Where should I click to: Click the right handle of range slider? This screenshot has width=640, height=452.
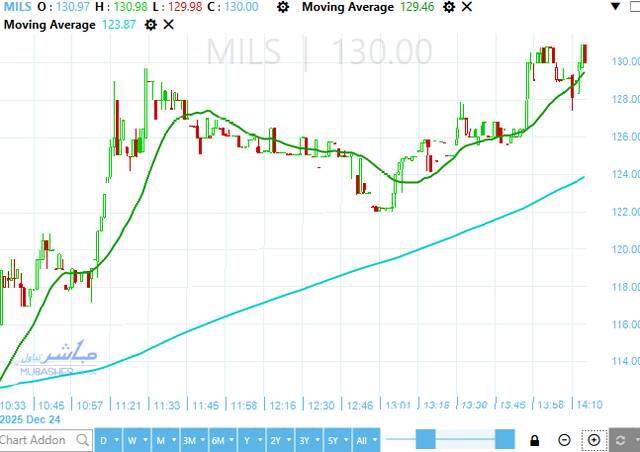pos(505,439)
